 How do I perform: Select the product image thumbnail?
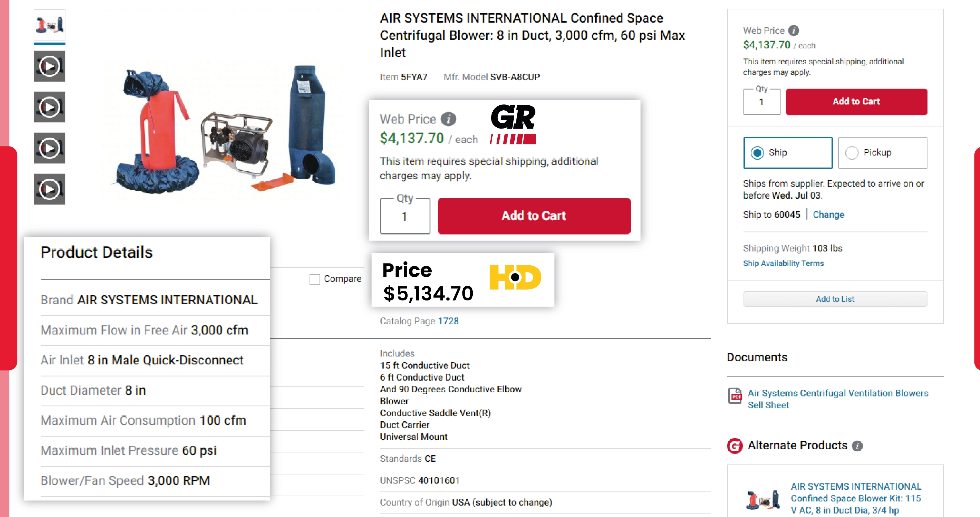pos(49,25)
